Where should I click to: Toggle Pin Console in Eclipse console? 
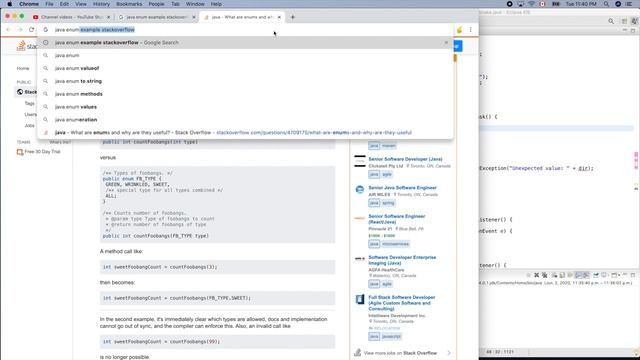click(596, 275)
